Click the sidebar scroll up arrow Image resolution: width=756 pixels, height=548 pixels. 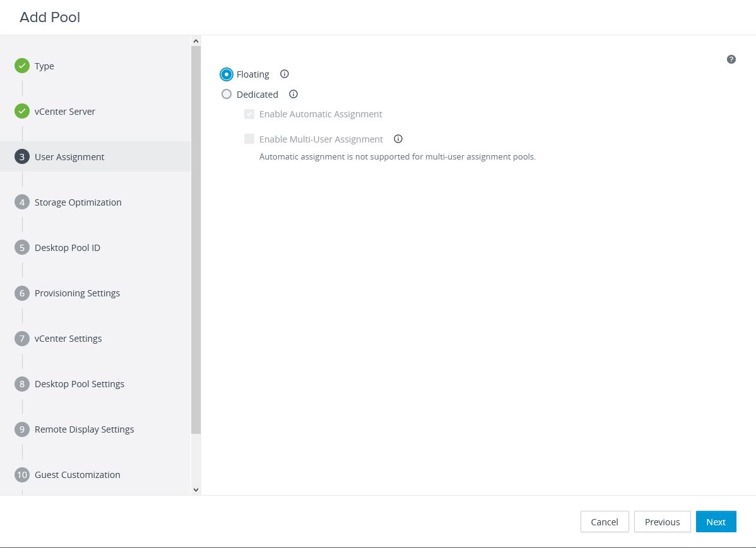[196, 41]
